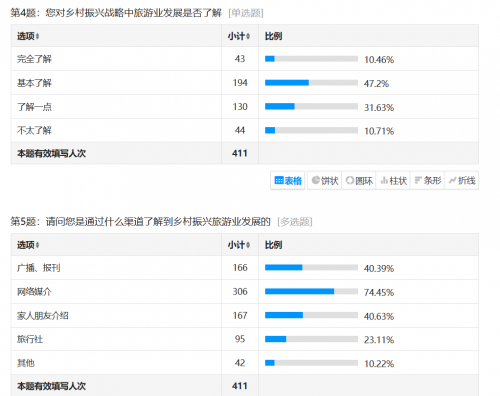Viewport: 500px width, 396px height.
Task: Switch to the 表格 table view
Action: click(288, 180)
